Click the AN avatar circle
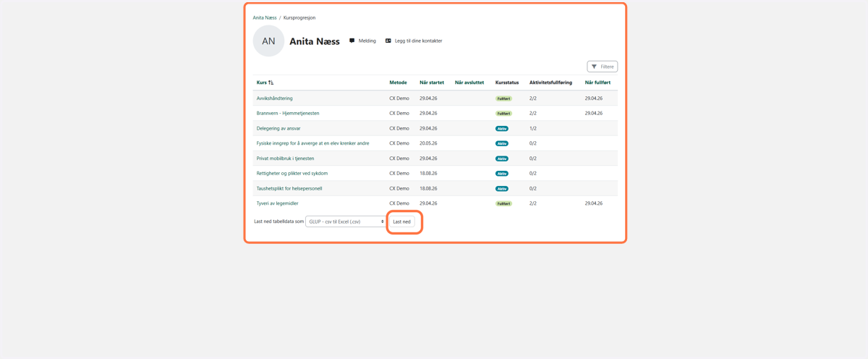 click(x=268, y=41)
